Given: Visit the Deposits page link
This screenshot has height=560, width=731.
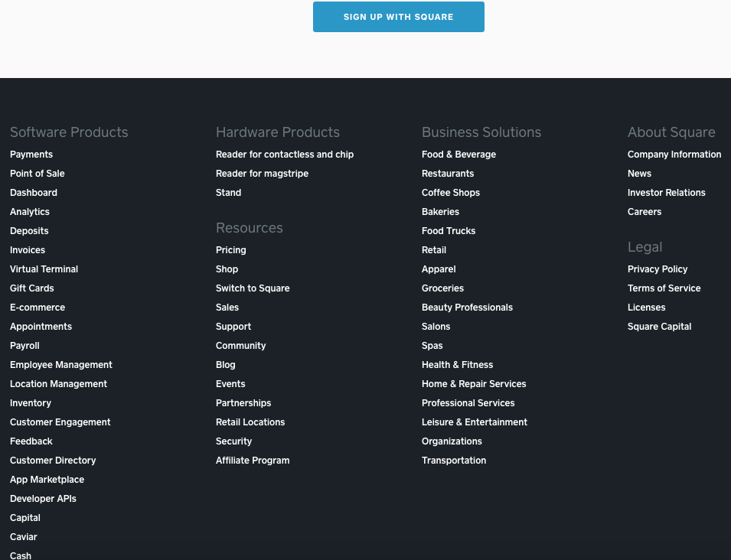Looking at the screenshot, I should pyautogui.click(x=29, y=230).
